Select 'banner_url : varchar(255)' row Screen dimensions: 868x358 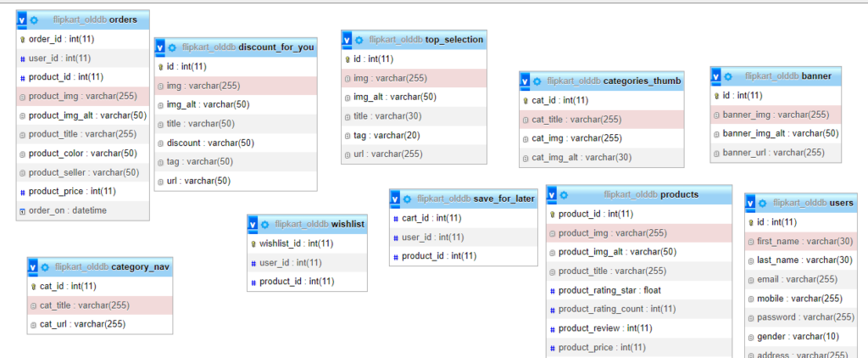click(x=776, y=153)
